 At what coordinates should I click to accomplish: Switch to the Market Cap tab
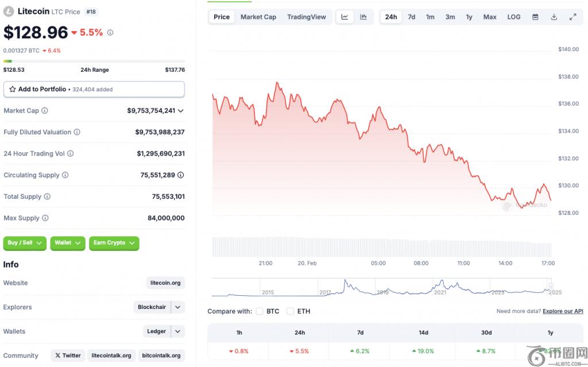(258, 17)
